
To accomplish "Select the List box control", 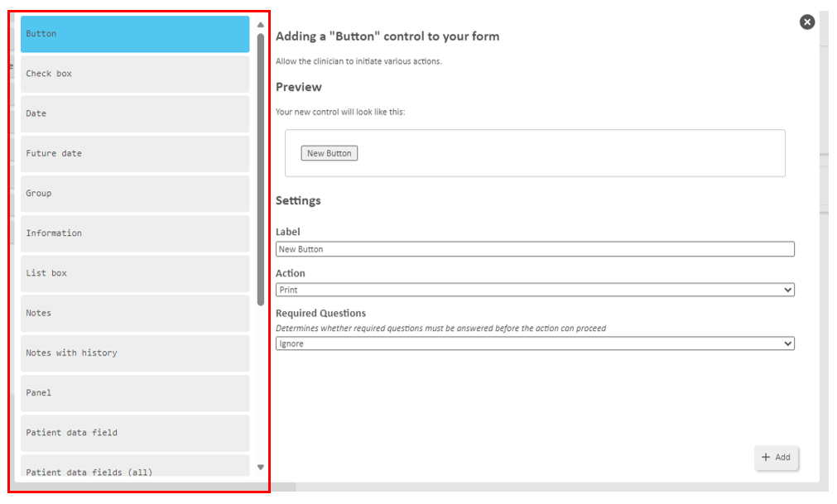I will (135, 273).
